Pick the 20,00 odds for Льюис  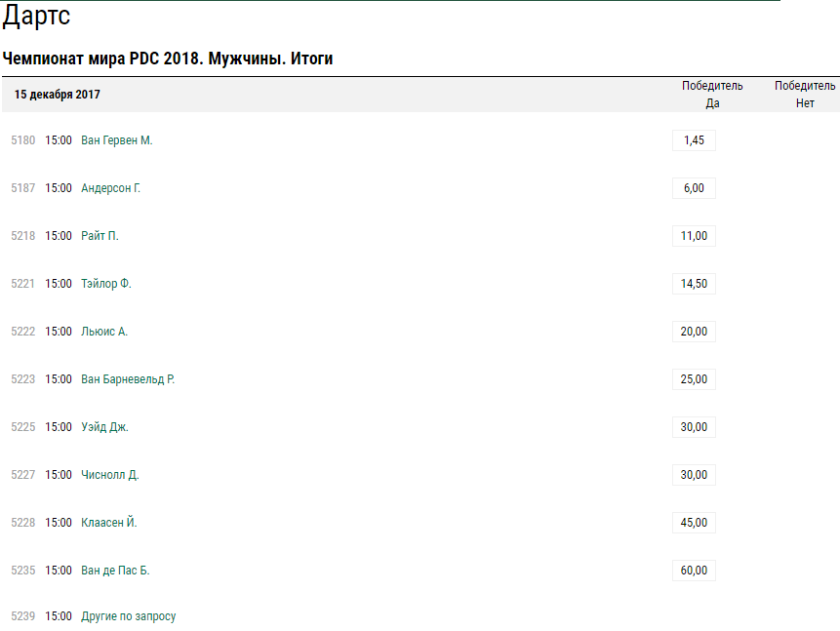pyautogui.click(x=694, y=332)
